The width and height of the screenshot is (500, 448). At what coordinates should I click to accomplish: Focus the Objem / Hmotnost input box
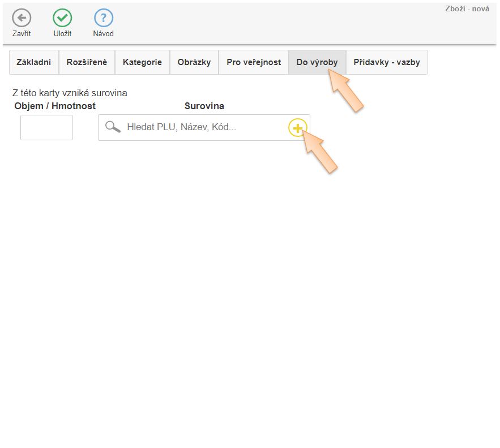click(x=46, y=127)
